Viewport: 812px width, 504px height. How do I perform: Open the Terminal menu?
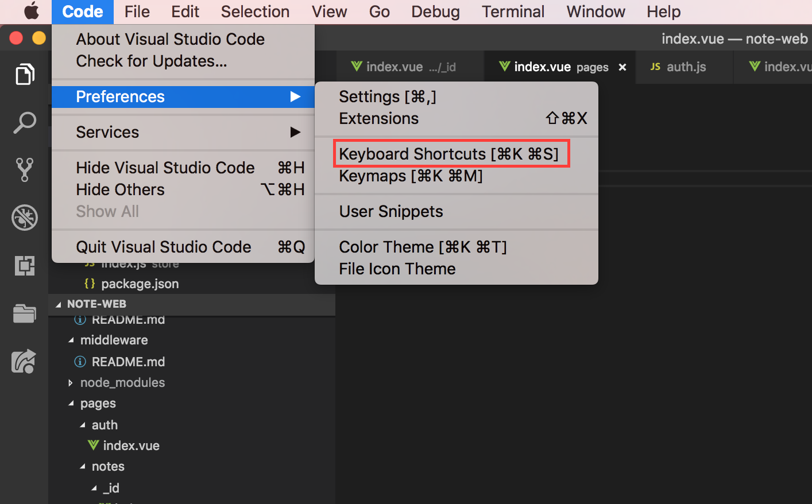(x=513, y=11)
